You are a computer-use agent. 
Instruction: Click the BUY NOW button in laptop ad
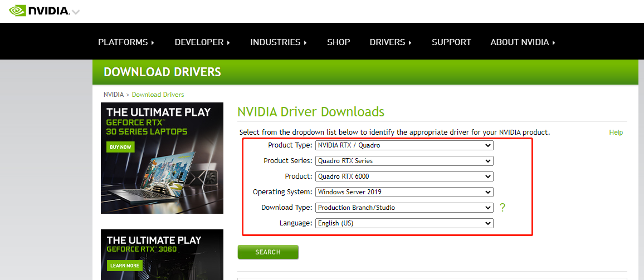(x=120, y=148)
